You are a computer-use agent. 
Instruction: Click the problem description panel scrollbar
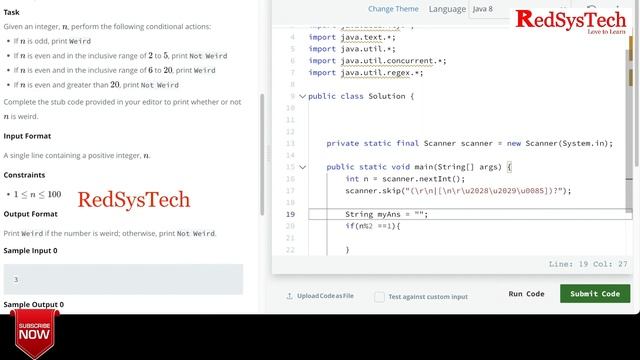[x=262, y=154]
